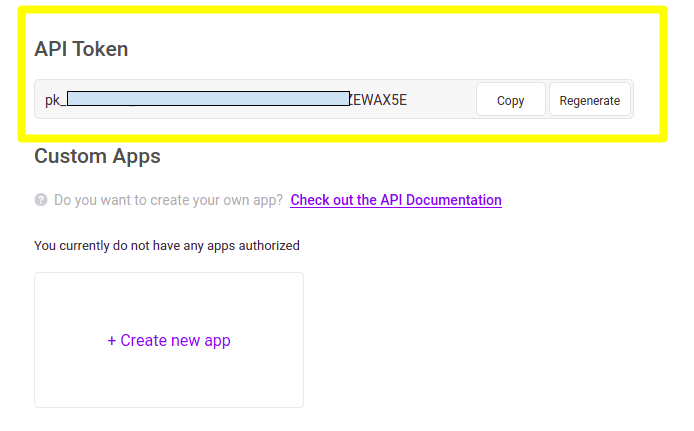Screen dimensions: 694x431
Task: Click the word Documentation in the purple link
Action: 455,200
